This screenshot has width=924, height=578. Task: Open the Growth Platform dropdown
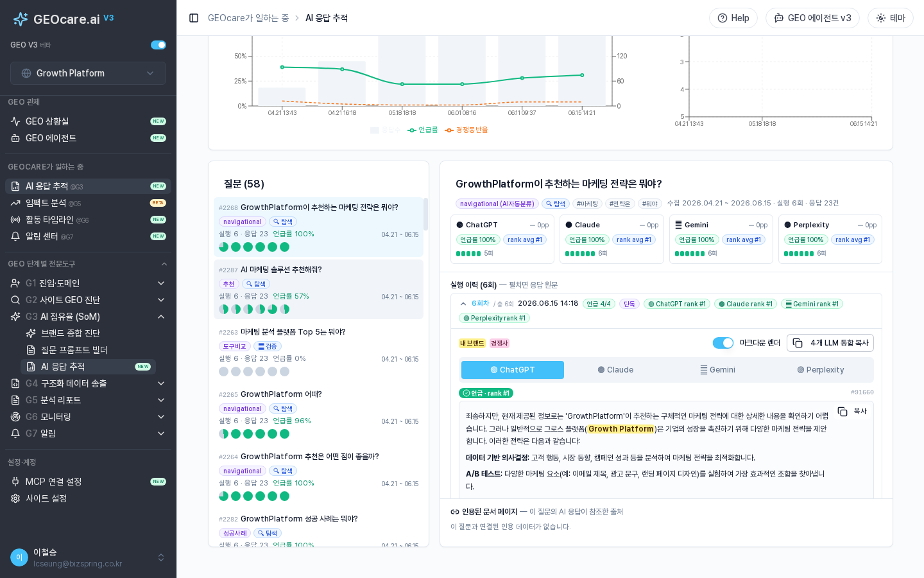(x=88, y=73)
